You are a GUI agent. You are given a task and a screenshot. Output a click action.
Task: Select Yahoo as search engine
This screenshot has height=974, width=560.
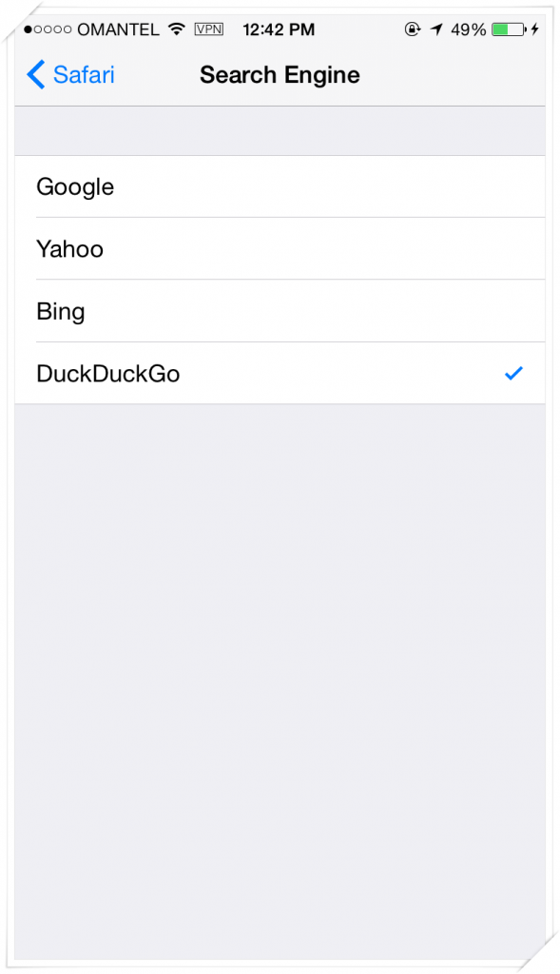click(x=280, y=248)
